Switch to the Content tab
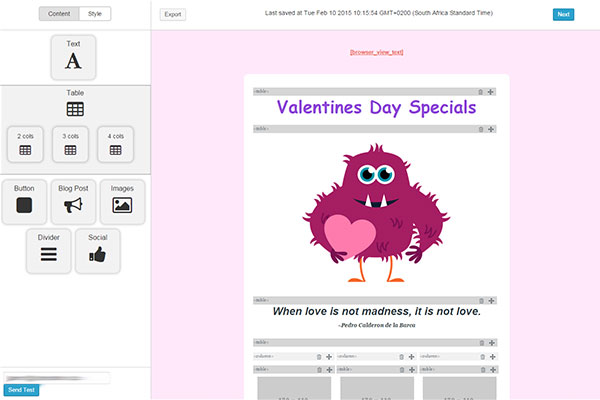600x400 pixels. tap(59, 14)
